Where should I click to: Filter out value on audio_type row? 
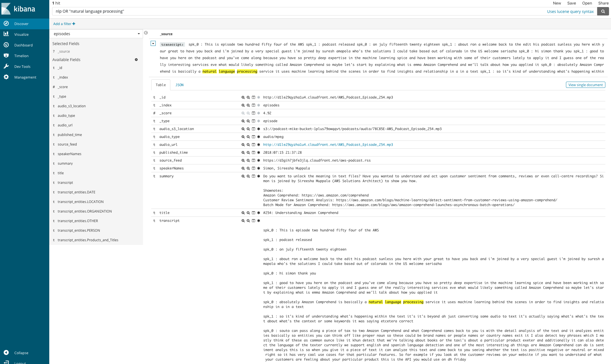pos(248,137)
